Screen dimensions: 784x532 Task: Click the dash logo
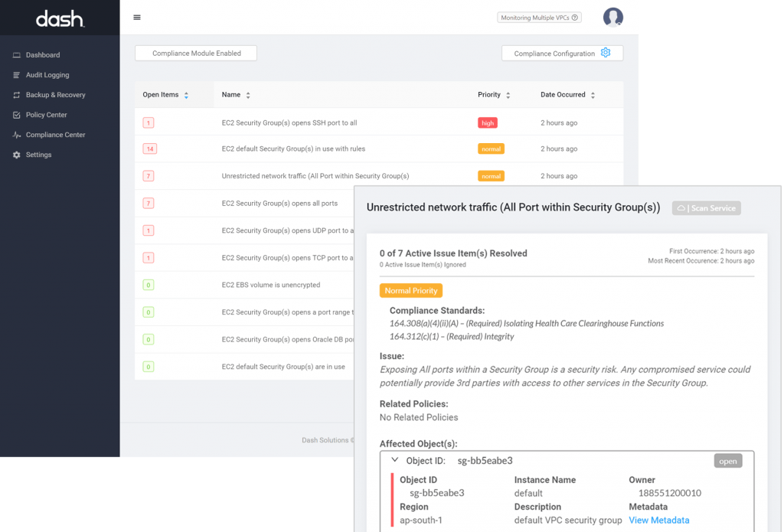(x=60, y=19)
